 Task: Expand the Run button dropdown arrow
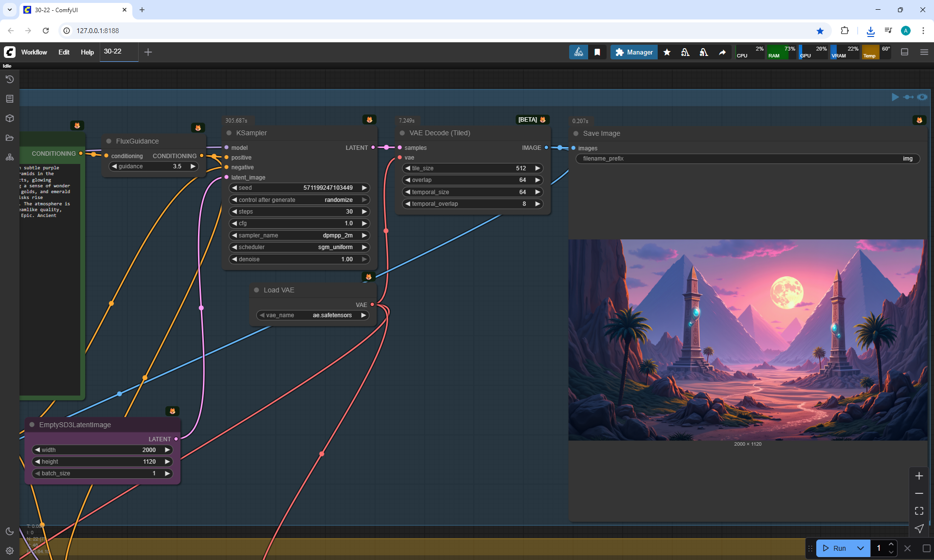tap(860, 548)
